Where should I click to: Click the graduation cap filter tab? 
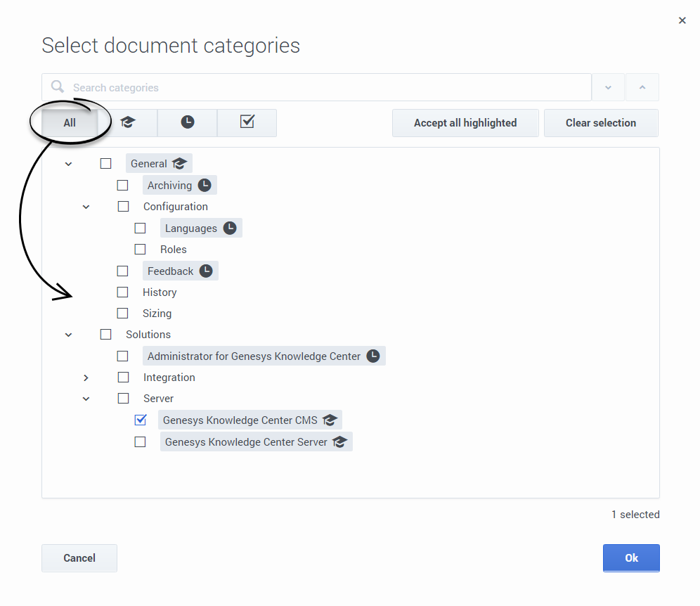(127, 122)
